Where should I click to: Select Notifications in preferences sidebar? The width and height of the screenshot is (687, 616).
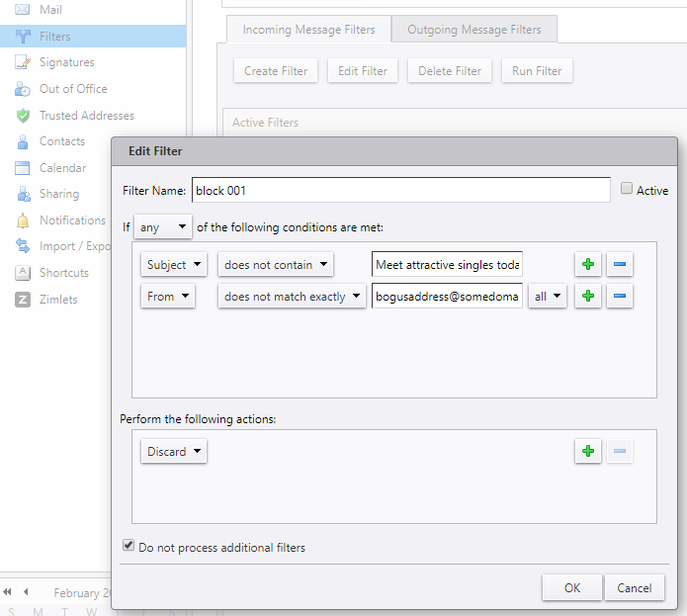point(73,220)
